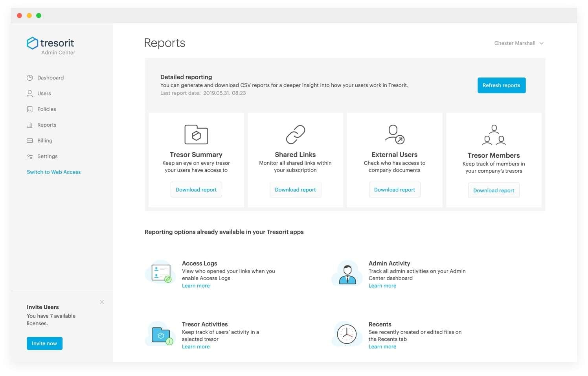
Task: Click the Admin Activity avatar icon
Action: coord(347,273)
